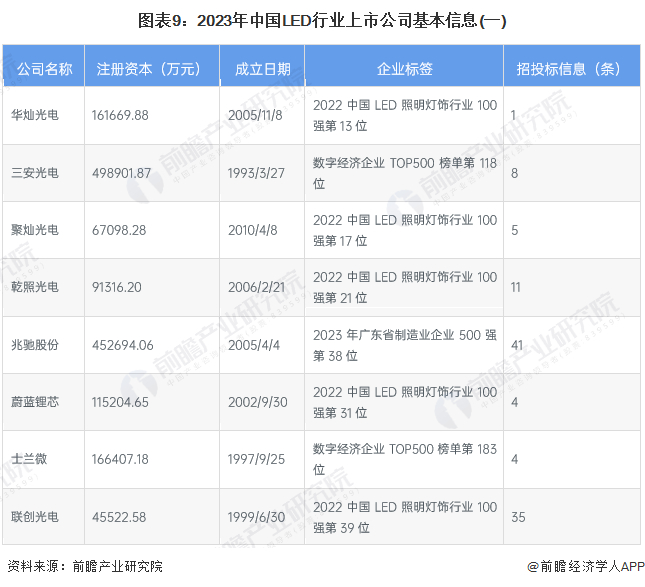Image resolution: width=645 pixels, height=587 pixels.
Task: Click bidding count 41 for 兆驰股份
Action: [x=517, y=345]
